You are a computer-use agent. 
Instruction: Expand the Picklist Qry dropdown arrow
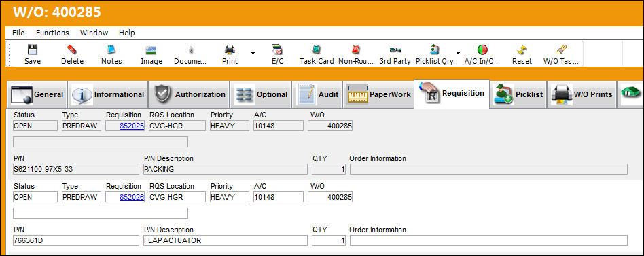458,54
